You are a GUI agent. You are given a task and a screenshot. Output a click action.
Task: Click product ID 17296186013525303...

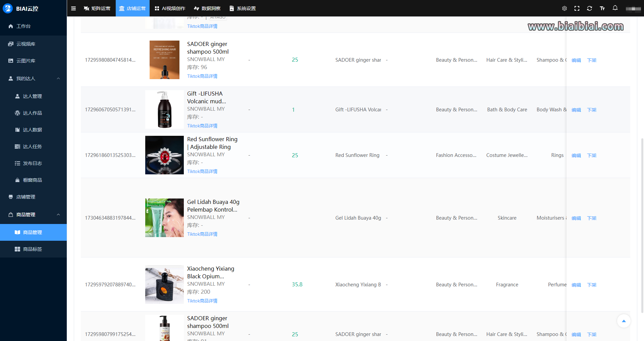tap(110, 155)
